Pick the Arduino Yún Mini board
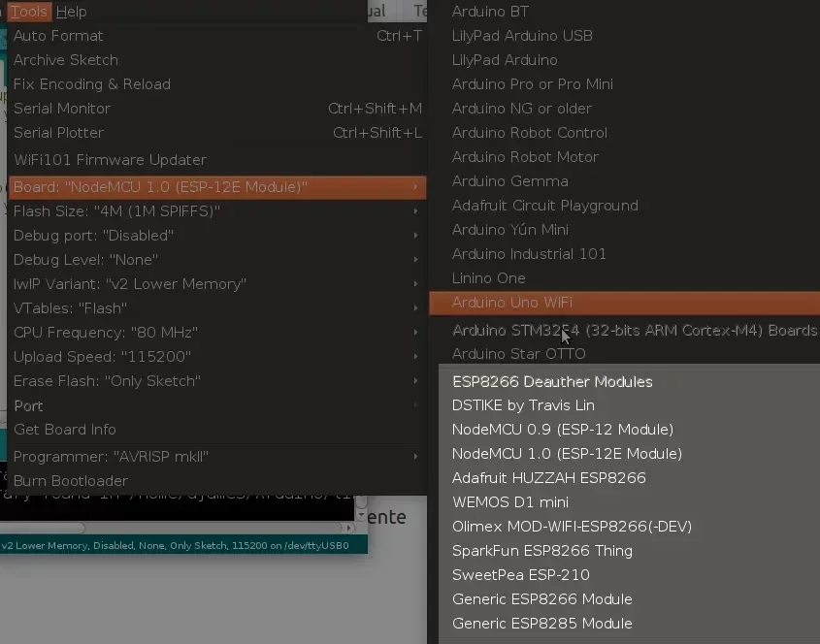This screenshot has width=820, height=644. [x=624, y=230]
